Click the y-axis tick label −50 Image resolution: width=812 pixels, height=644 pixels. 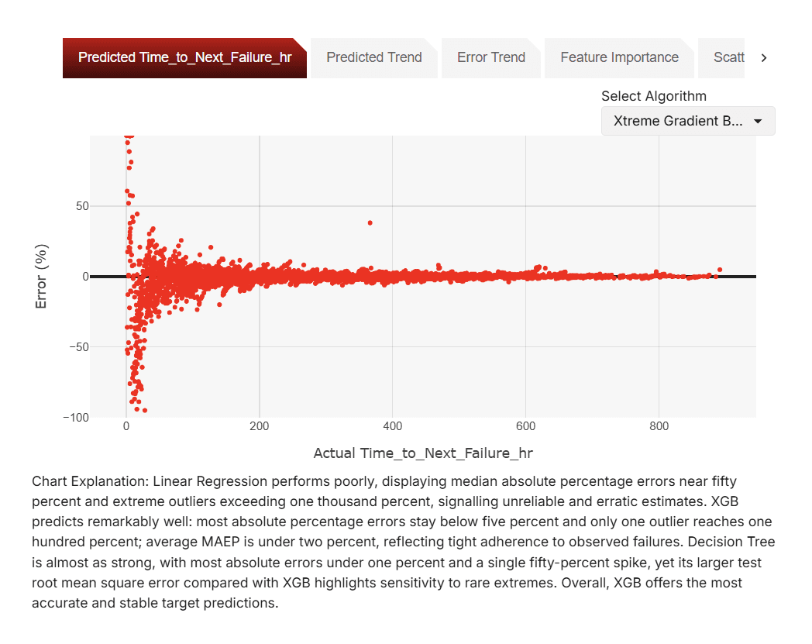79,347
